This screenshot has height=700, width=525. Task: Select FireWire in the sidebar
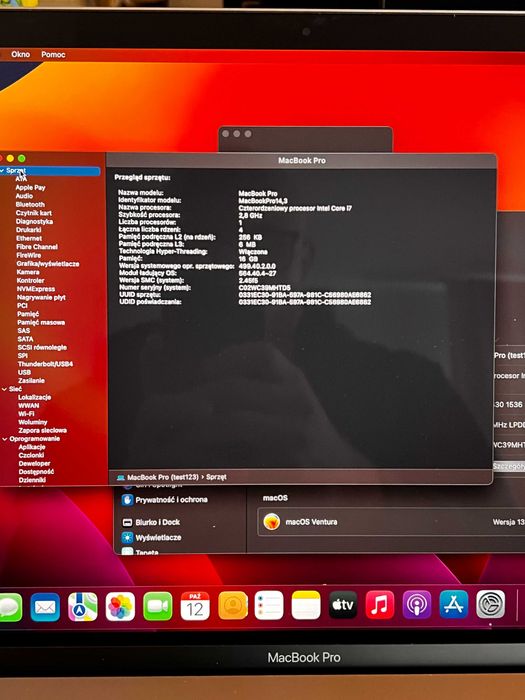click(x=29, y=255)
